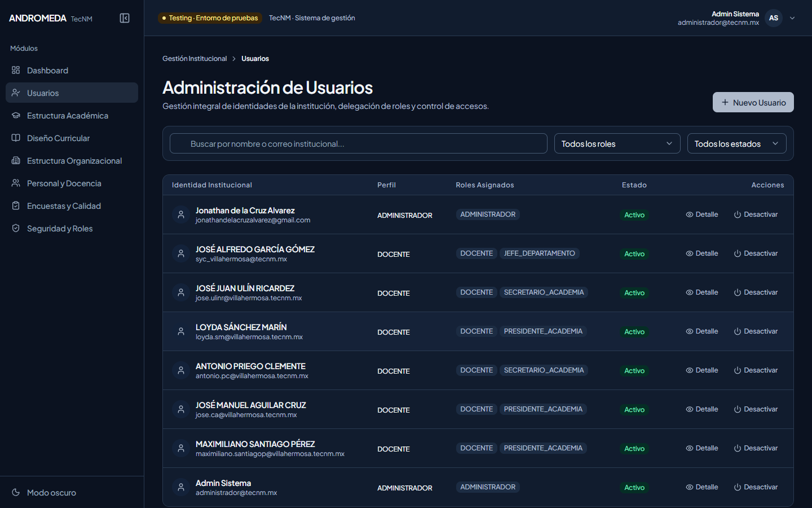Click the Encuestas y Calidad clipboard icon
This screenshot has height=508, width=812.
(x=16, y=205)
